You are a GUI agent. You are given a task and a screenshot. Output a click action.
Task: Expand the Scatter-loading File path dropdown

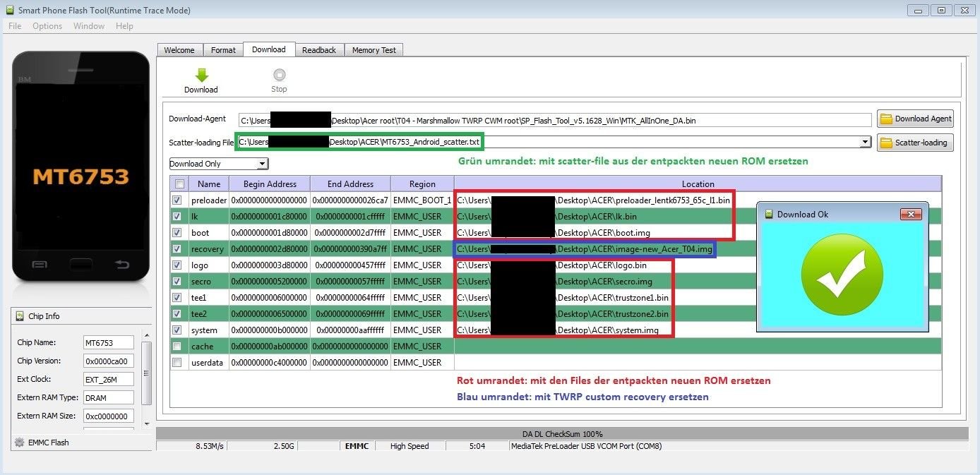tap(866, 143)
